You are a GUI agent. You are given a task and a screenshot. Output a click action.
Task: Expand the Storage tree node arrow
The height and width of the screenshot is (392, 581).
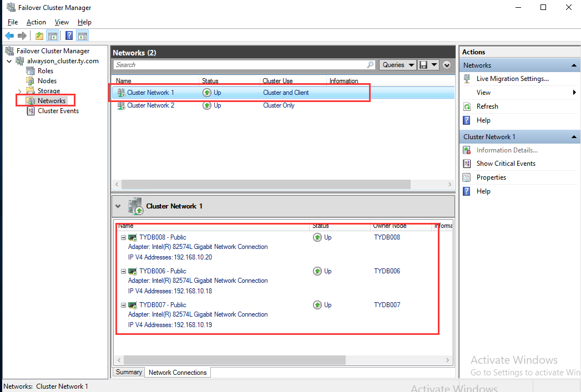[x=19, y=91]
